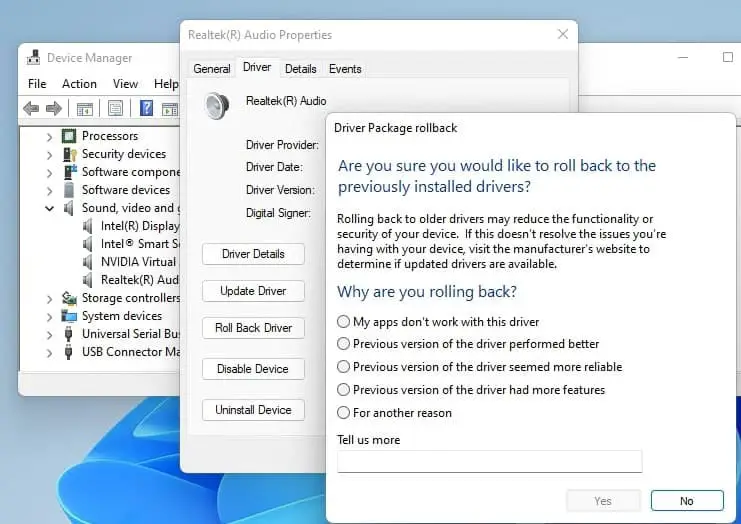Click the forward arrow toolbar icon
741x524 pixels.
coord(53,108)
